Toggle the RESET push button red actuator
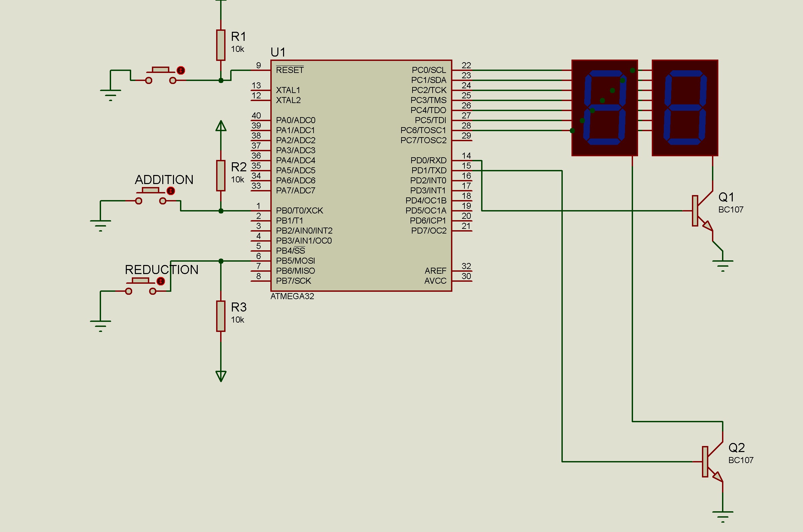The height and width of the screenshot is (532, 803). 181,70
